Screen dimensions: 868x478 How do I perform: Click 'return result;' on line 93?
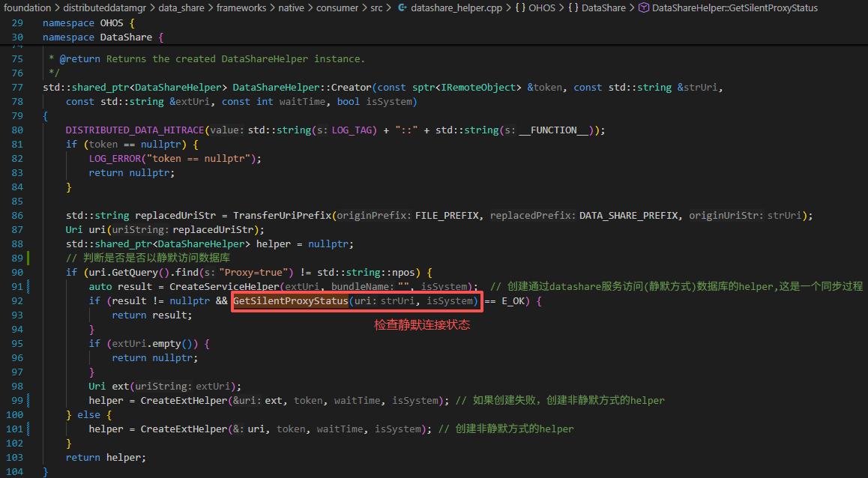(152, 315)
